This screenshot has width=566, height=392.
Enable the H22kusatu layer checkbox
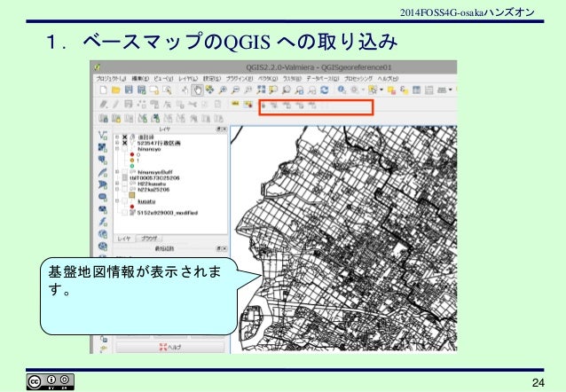pyautogui.click(x=124, y=184)
